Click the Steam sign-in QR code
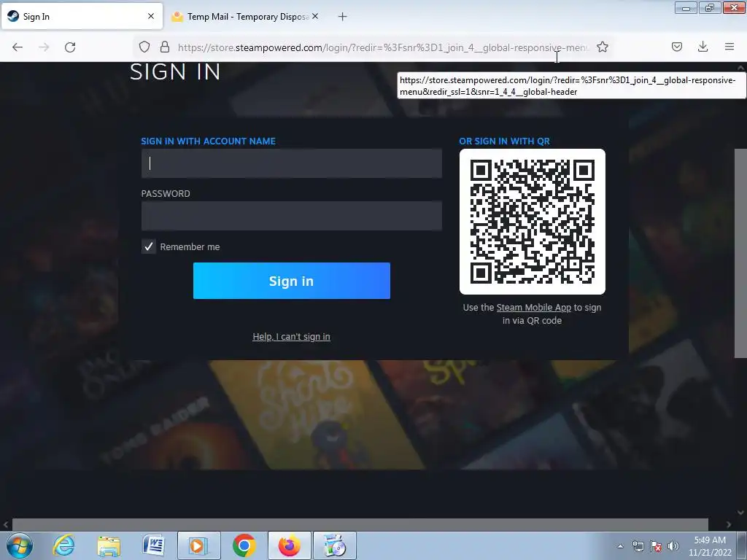747x560 pixels. [x=532, y=222]
